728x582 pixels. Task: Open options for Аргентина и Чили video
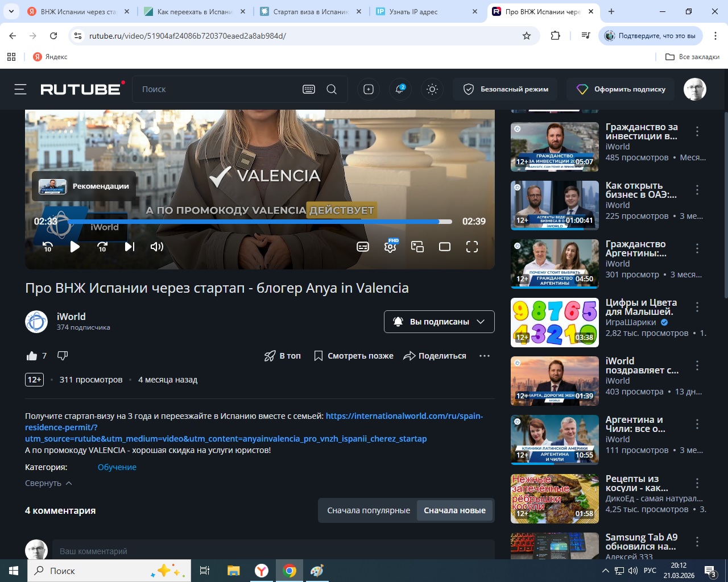coord(697,424)
